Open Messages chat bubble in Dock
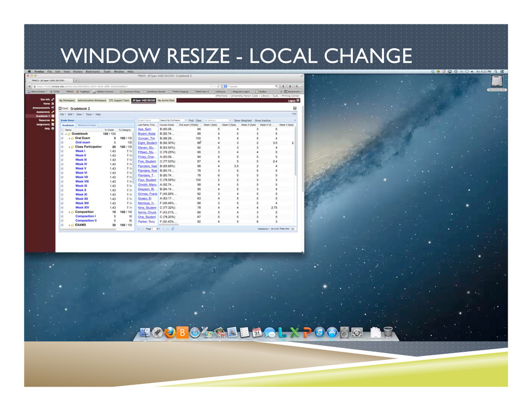This screenshot has height=411, width=532. (x=270, y=333)
